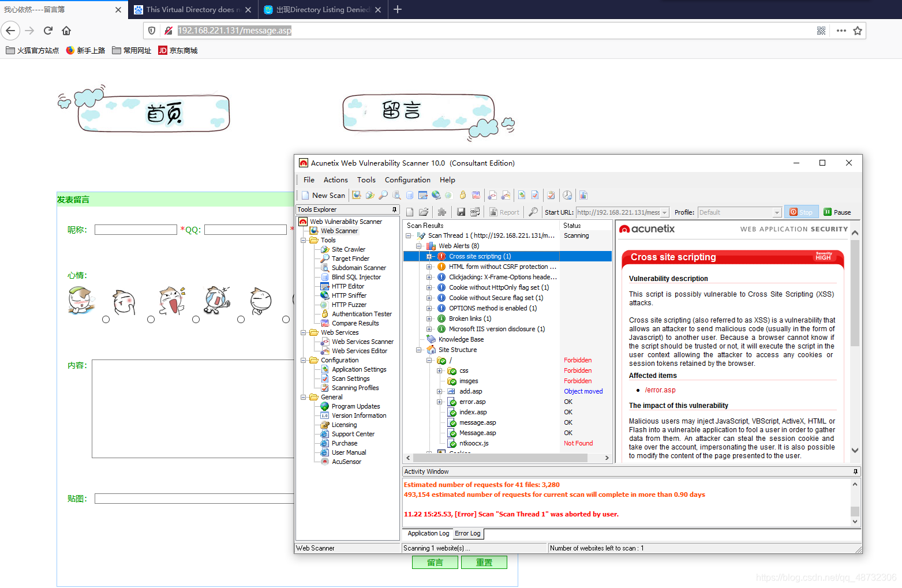902x588 pixels.
Task: Reload the page in Firefox
Action: 48,31
